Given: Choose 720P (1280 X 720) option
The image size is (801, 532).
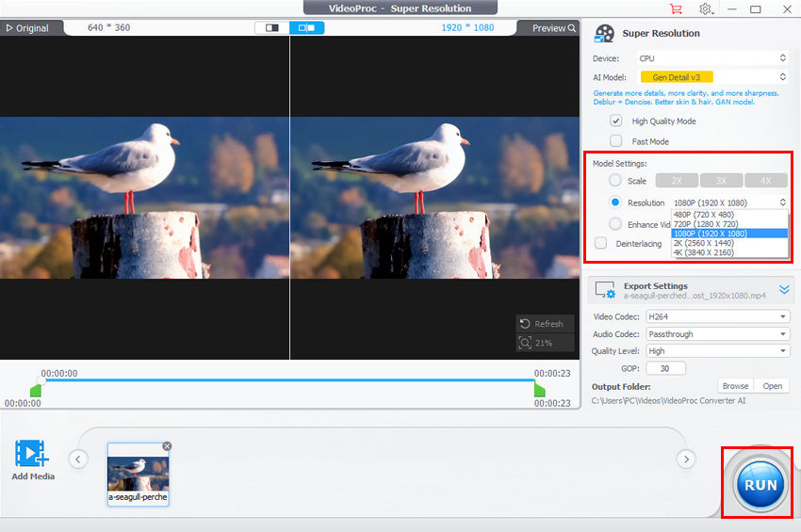Looking at the screenshot, I should tap(729, 223).
